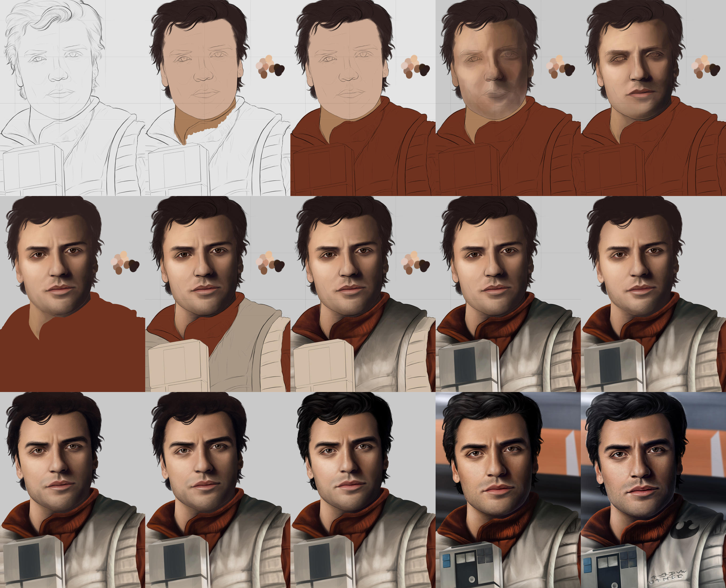Select the panel with flat beige vest and outlined box
The width and height of the screenshot is (726, 588).
[217, 294]
